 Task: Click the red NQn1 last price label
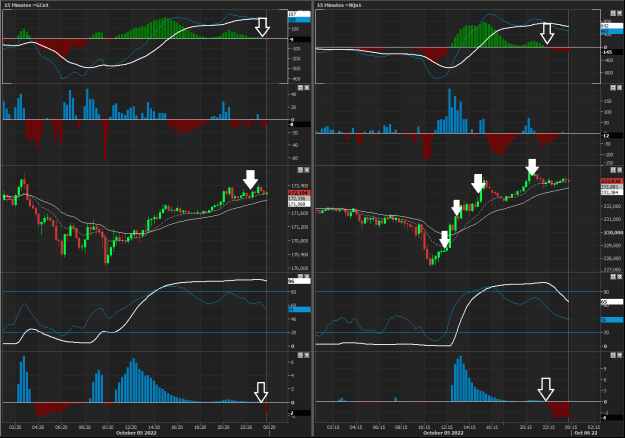[x=612, y=181]
